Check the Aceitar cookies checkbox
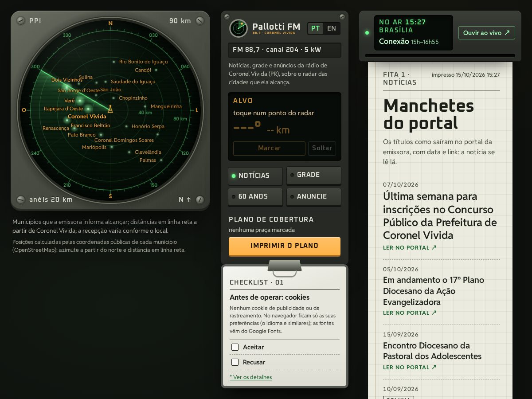This screenshot has width=532, height=399. pyautogui.click(x=235, y=347)
